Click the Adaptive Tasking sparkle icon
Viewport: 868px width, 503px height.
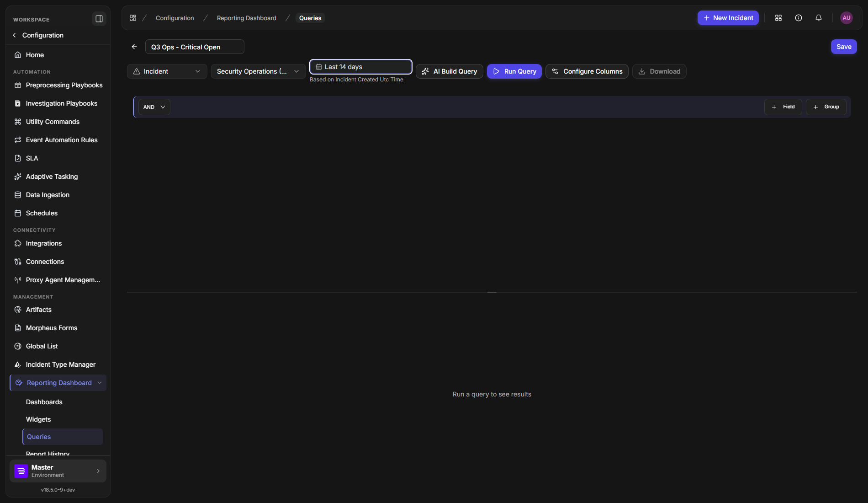click(x=18, y=177)
